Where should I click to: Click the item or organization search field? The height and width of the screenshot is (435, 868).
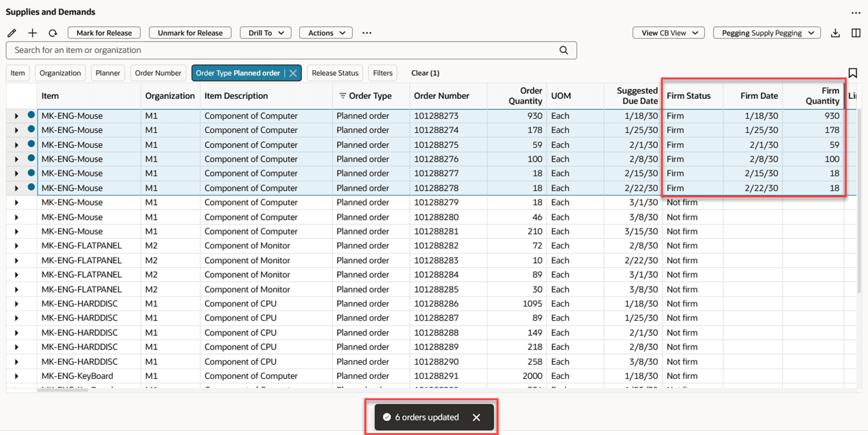tap(291, 50)
